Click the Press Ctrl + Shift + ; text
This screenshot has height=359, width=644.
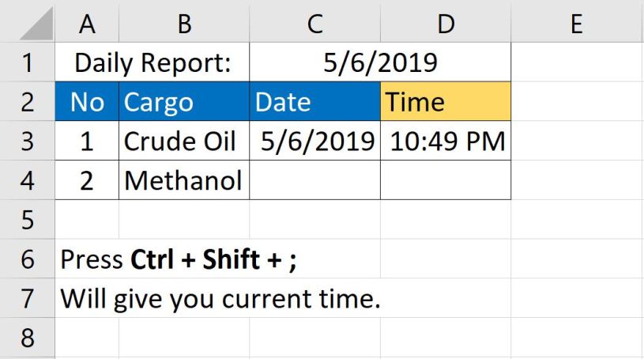tap(179, 259)
